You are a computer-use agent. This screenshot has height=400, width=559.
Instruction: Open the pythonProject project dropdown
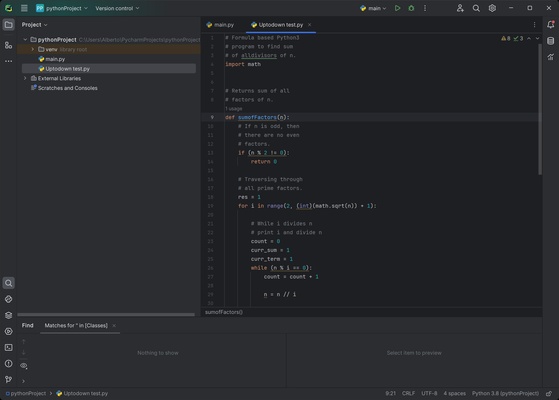coord(62,8)
